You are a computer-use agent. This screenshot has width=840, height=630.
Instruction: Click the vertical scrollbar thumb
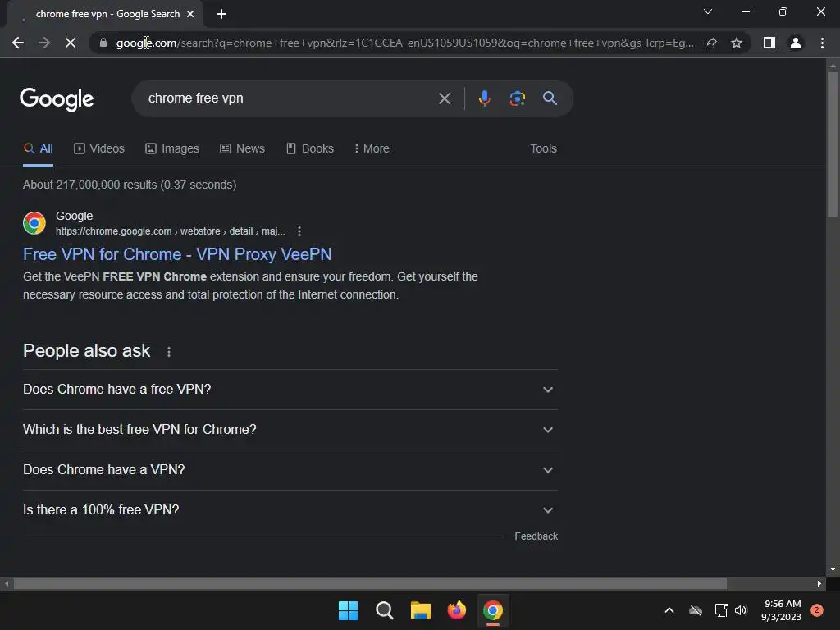coord(833,144)
